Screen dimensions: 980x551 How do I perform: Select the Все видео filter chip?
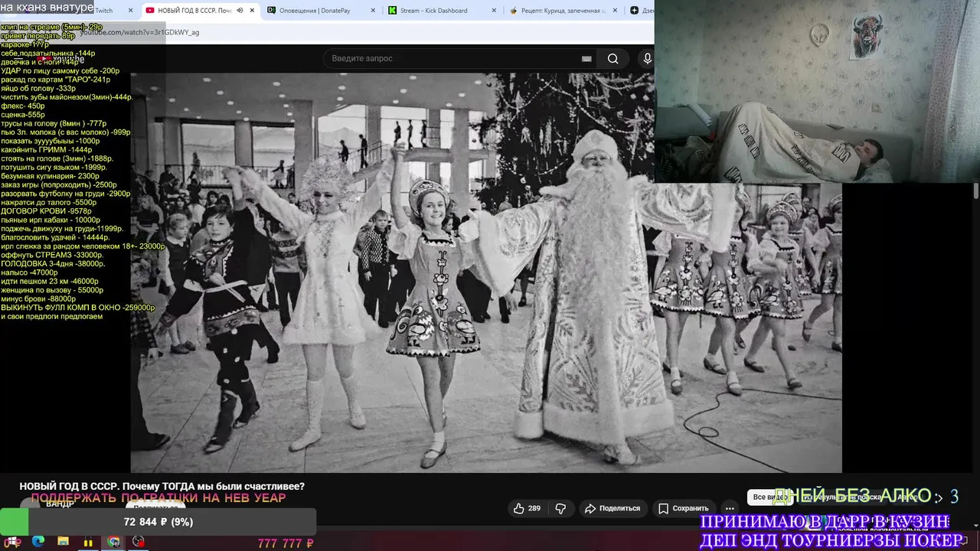[x=770, y=497]
